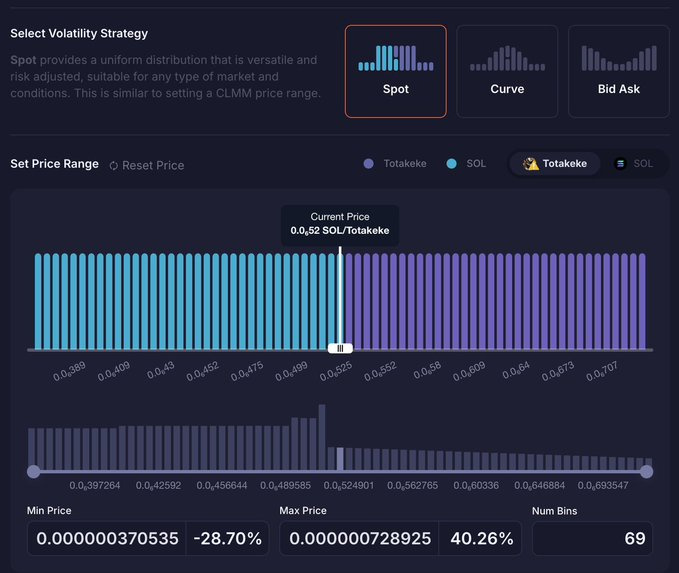Click the Num Bins label
The image size is (679, 573).
pyautogui.click(x=554, y=511)
